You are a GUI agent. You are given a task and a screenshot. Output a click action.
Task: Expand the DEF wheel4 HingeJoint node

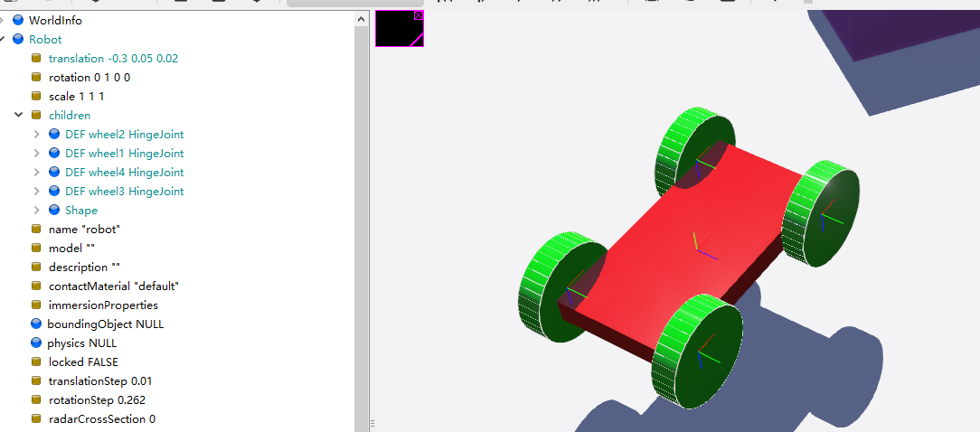[x=36, y=172]
